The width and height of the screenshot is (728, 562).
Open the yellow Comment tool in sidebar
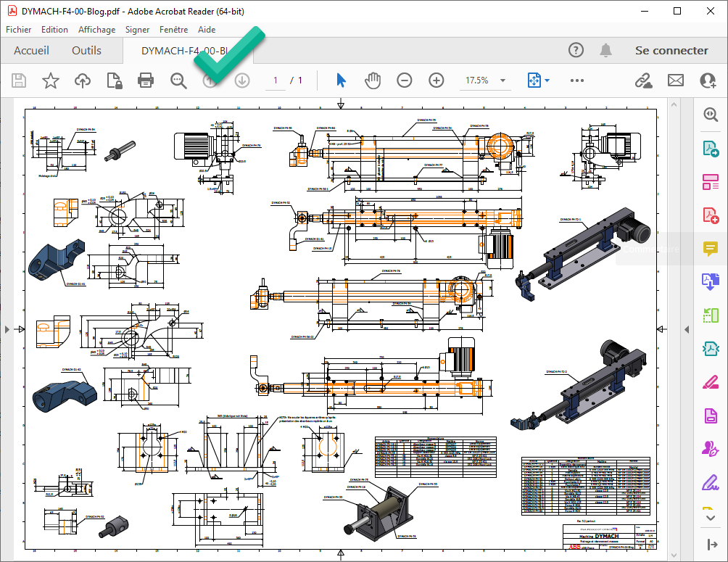[710, 248]
